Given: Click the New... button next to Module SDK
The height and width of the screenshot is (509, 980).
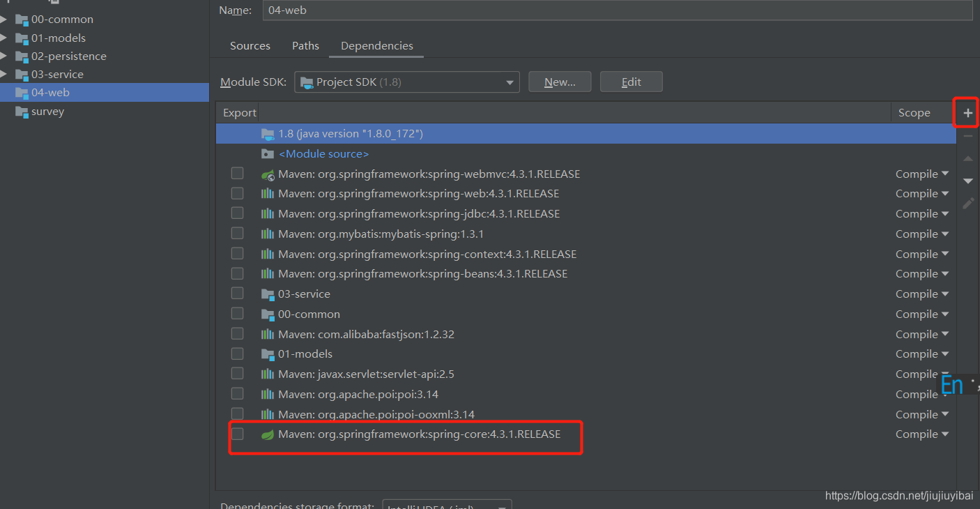Looking at the screenshot, I should (x=560, y=82).
